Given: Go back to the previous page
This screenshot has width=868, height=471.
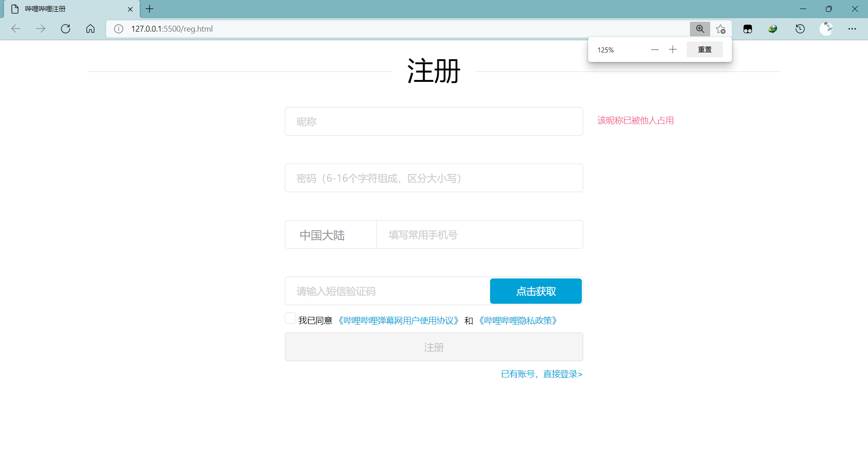Looking at the screenshot, I should pos(16,29).
